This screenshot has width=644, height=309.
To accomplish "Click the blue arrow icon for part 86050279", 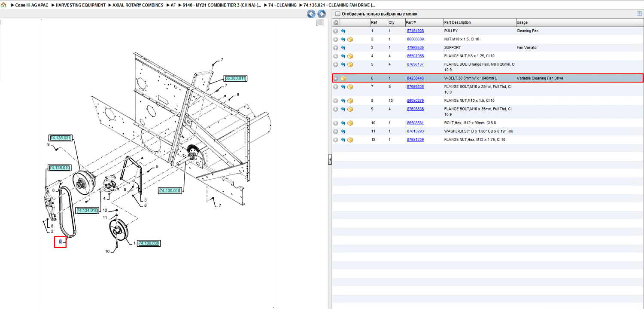I will click(343, 101).
